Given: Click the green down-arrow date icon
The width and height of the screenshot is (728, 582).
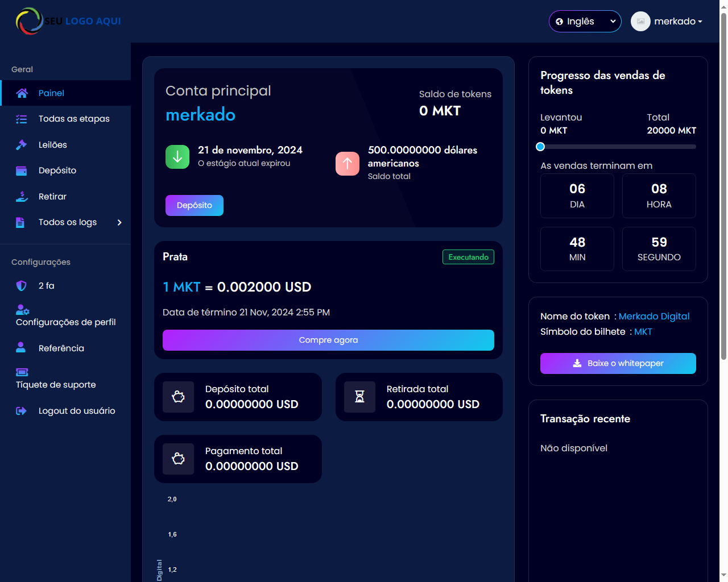Looking at the screenshot, I should (177, 157).
